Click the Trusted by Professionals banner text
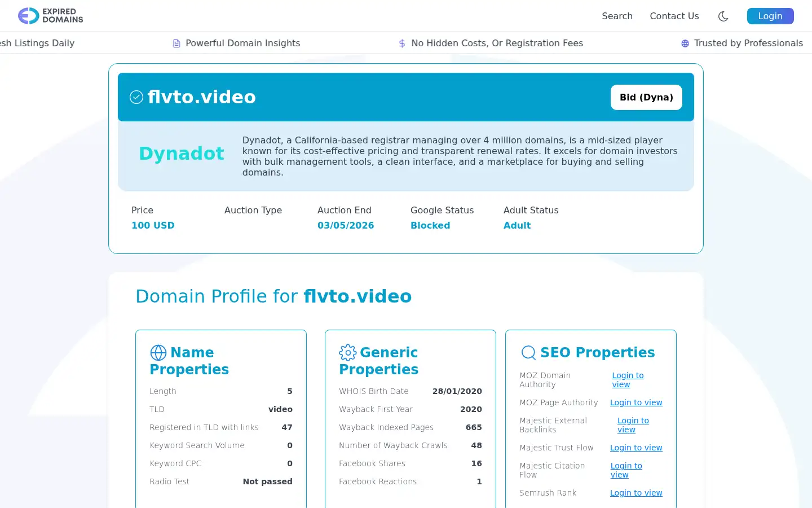812x508 pixels. point(748,43)
